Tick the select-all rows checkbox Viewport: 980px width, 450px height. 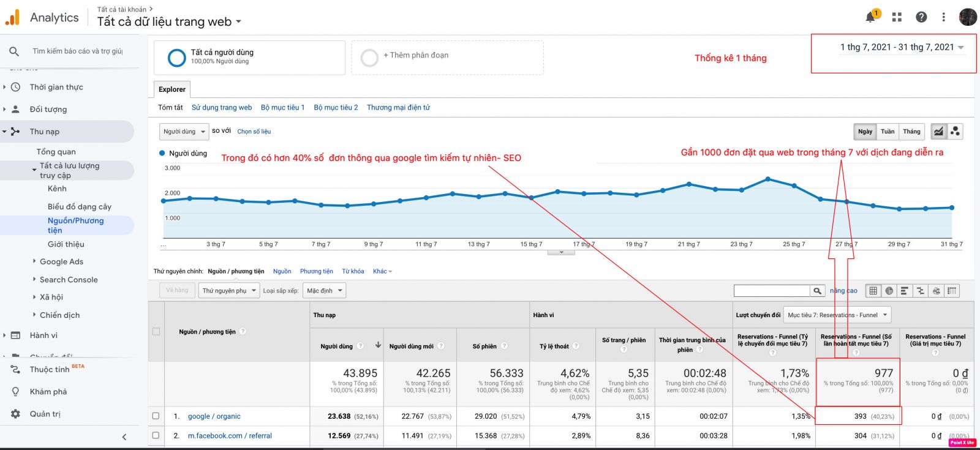(x=156, y=331)
